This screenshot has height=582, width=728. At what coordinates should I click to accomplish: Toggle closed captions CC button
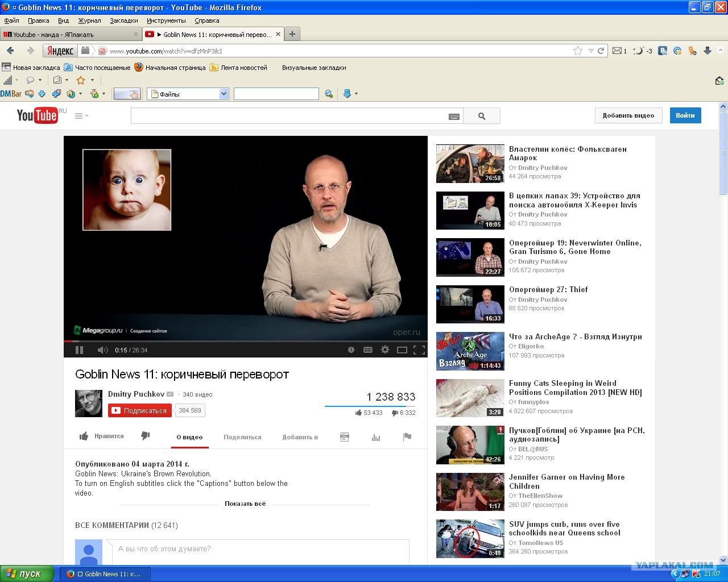click(x=368, y=350)
